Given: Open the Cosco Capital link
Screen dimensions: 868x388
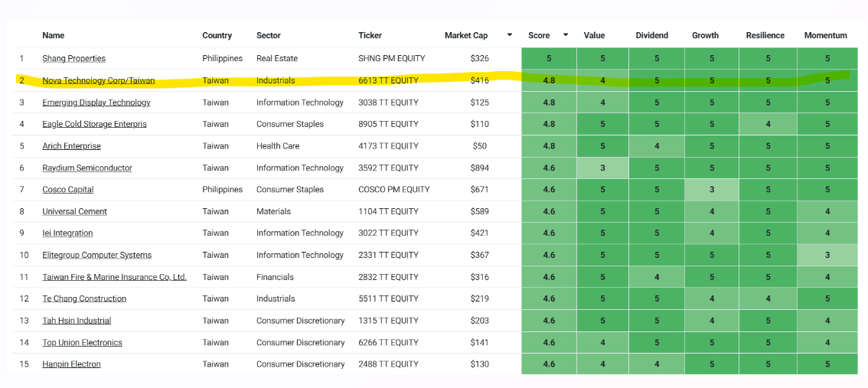Looking at the screenshot, I should click(x=68, y=189).
